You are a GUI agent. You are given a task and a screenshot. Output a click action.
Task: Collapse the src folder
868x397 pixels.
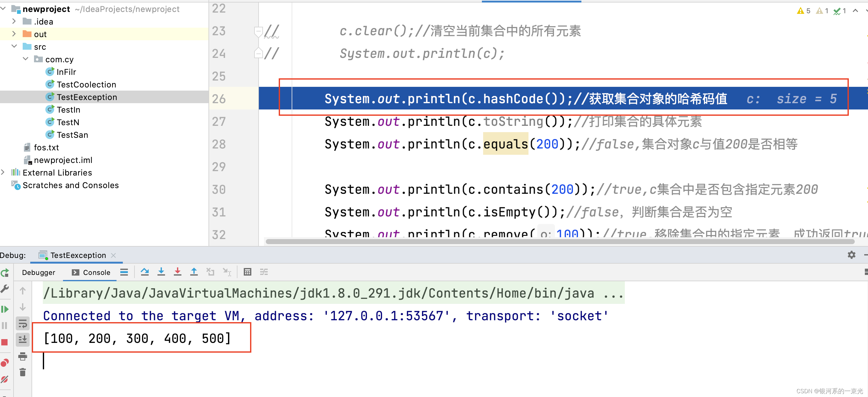[14, 47]
